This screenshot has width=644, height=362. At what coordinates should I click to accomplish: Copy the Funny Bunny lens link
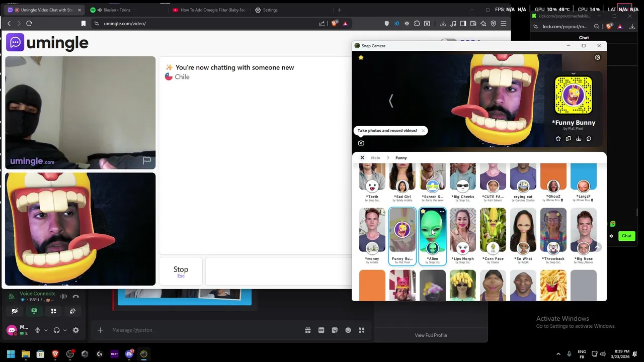click(568, 139)
